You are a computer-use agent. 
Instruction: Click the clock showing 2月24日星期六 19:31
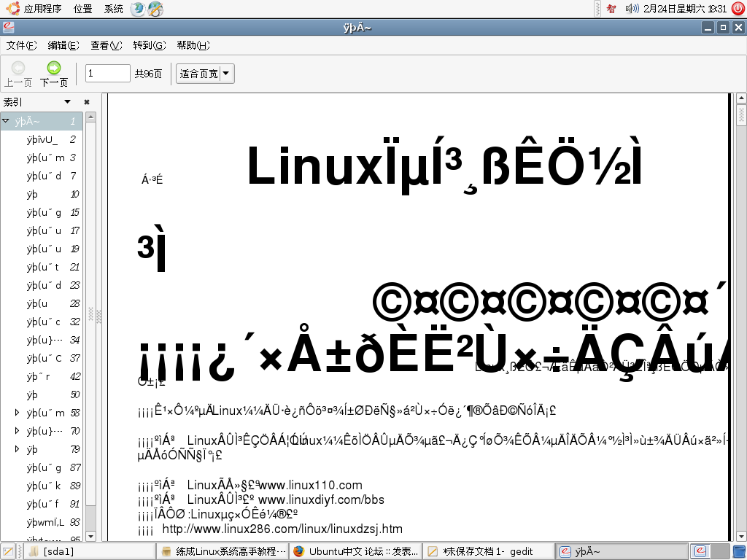pyautogui.click(x=685, y=9)
